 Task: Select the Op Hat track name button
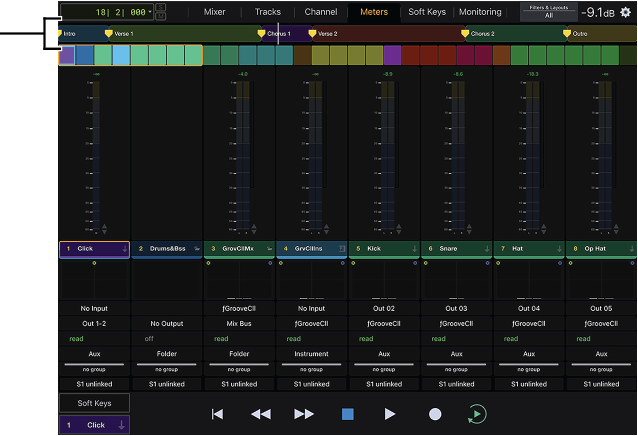point(601,249)
